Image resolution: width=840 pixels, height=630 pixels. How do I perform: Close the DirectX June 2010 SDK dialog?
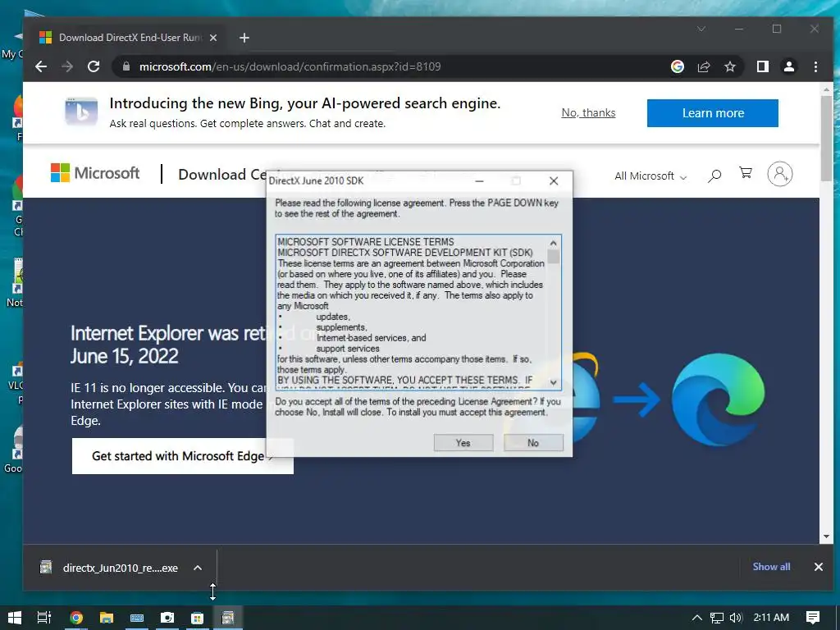coord(554,181)
